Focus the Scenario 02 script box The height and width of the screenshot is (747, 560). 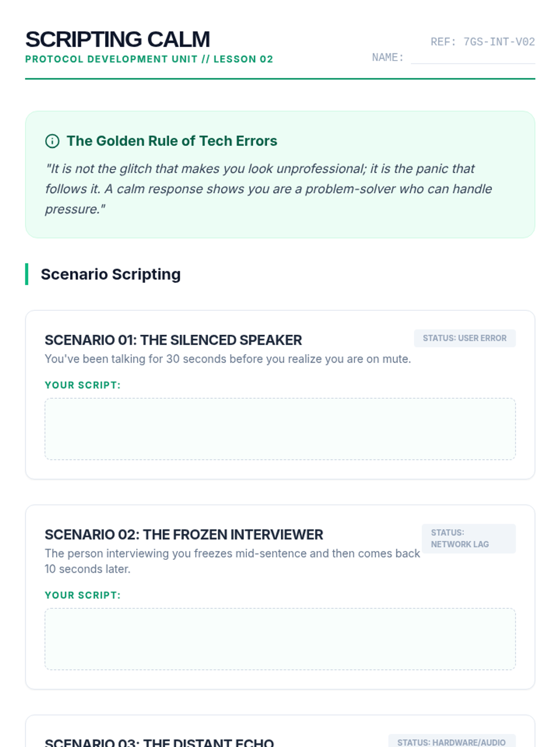pos(280,639)
